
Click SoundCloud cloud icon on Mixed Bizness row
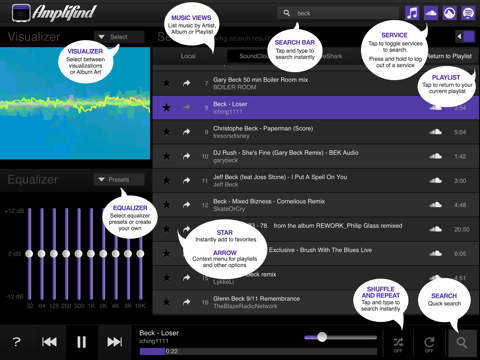(x=435, y=205)
